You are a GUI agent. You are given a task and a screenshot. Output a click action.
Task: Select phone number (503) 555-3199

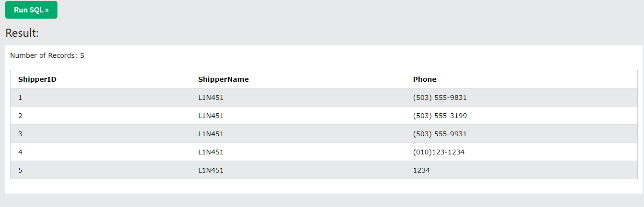(440, 116)
